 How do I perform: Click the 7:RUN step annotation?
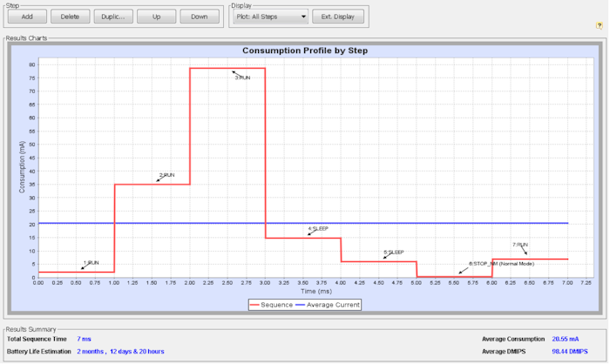[x=519, y=245]
